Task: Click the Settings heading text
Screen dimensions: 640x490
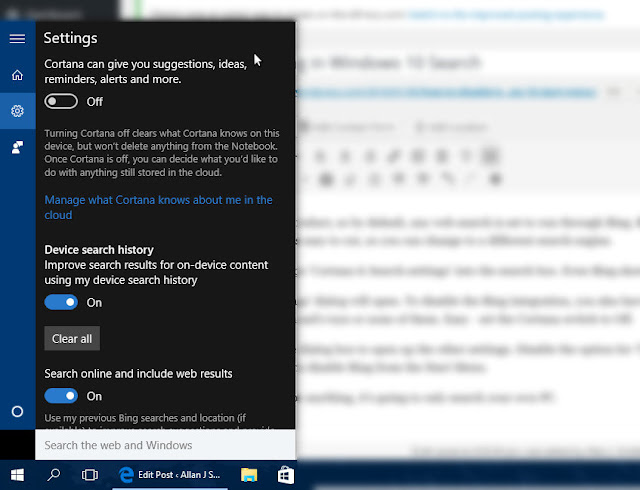Action: tap(71, 38)
